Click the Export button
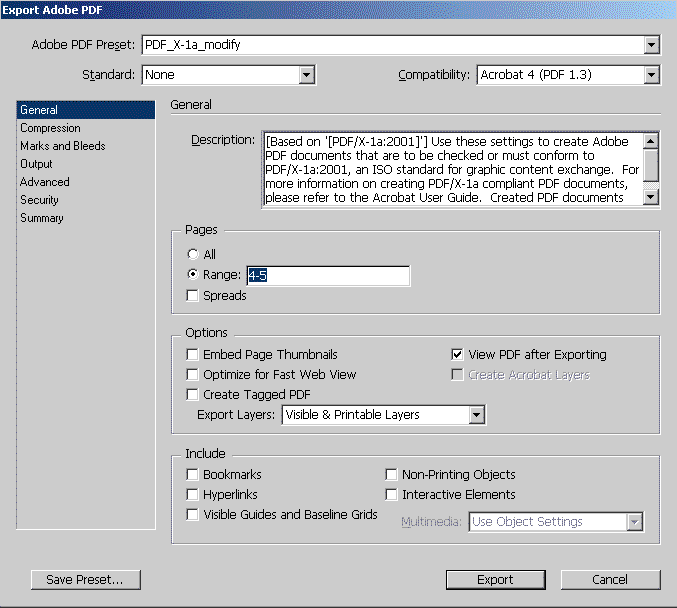Screen dimensions: 677x608 496,580
